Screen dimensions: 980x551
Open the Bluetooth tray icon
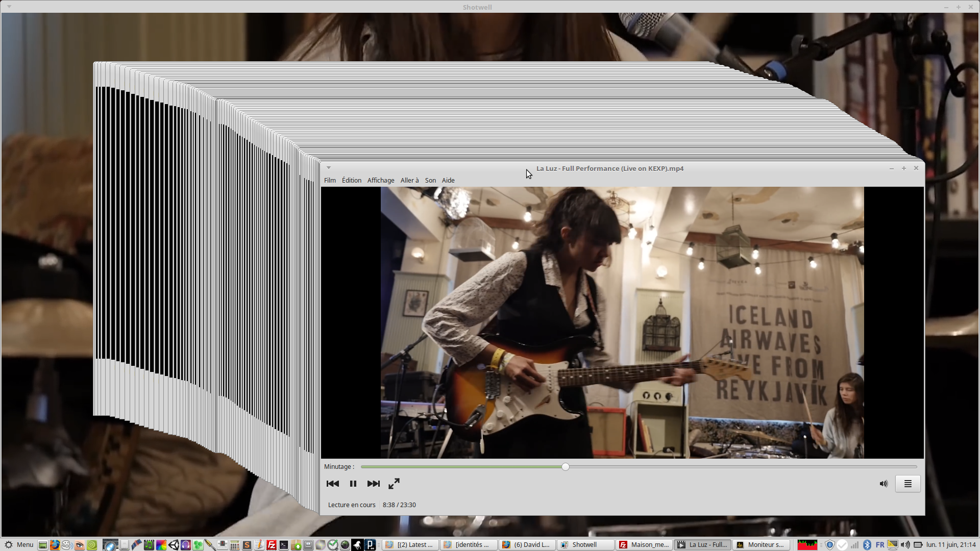tap(867, 545)
